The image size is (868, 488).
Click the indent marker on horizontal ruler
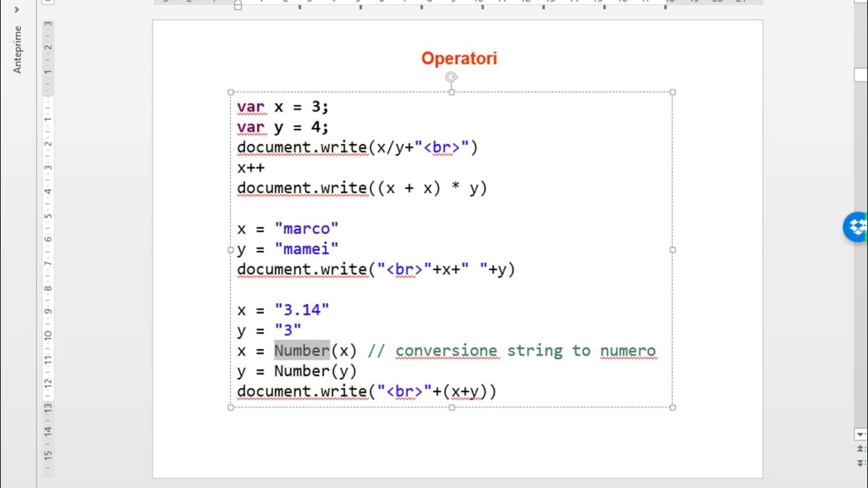pyautogui.click(x=237, y=5)
